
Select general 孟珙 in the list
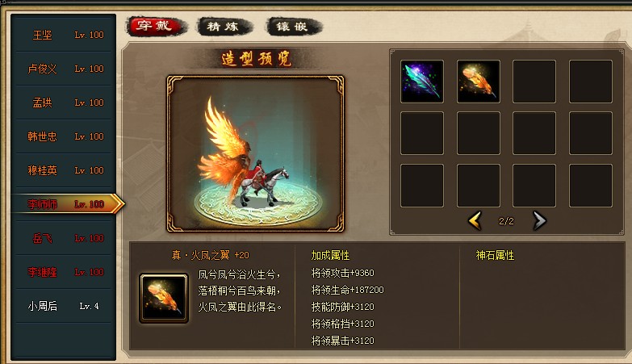(64, 103)
